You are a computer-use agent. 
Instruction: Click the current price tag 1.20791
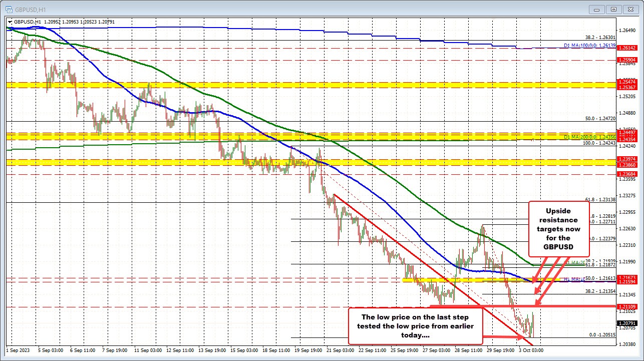pos(629,323)
